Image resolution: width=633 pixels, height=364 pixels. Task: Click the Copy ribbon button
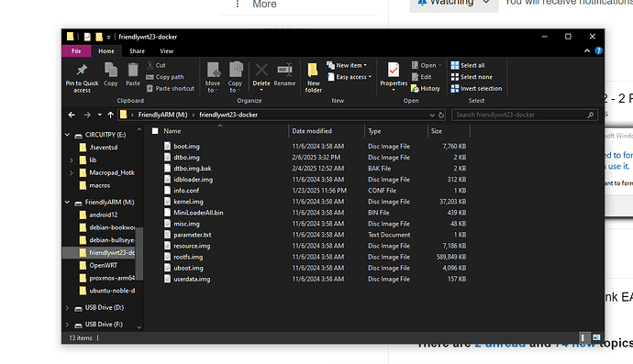click(x=111, y=74)
